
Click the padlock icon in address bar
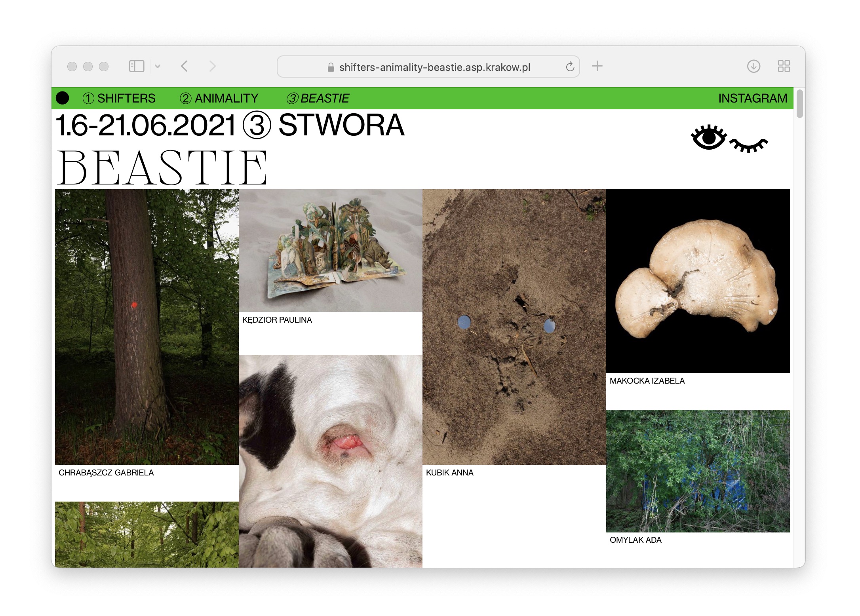click(331, 68)
